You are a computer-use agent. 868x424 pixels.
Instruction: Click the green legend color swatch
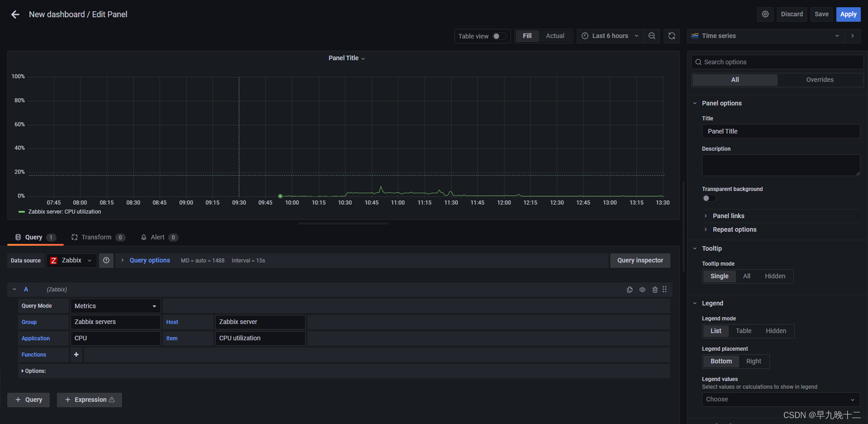pos(22,212)
